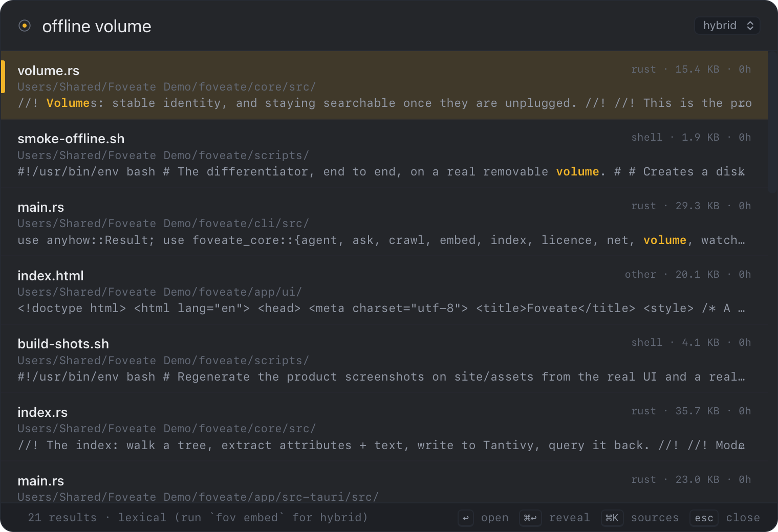Select the index.html result

[384, 291]
